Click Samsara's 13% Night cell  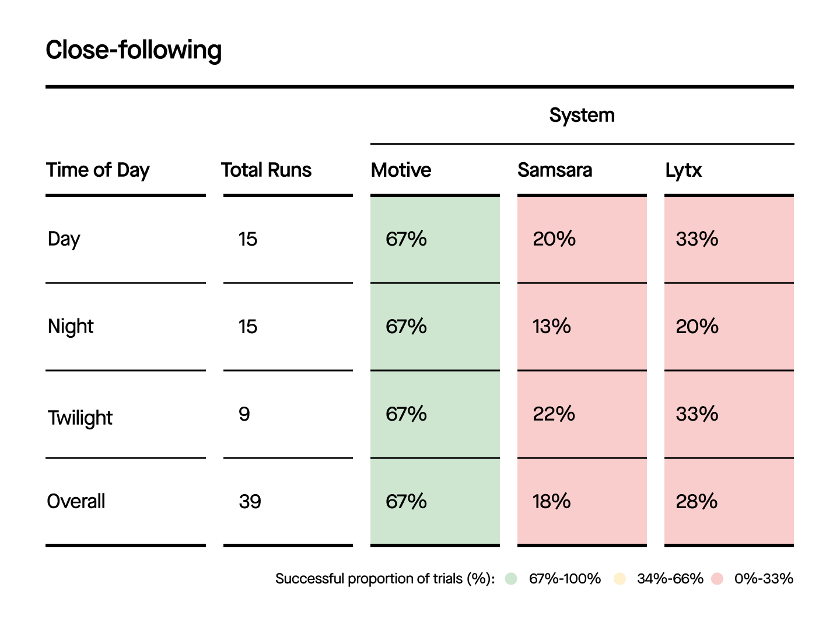pos(582,327)
